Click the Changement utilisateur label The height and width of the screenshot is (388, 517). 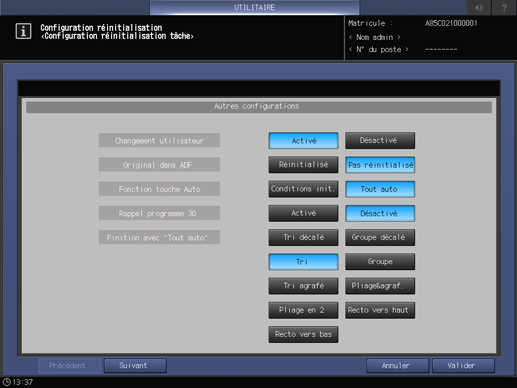pyautogui.click(x=159, y=141)
